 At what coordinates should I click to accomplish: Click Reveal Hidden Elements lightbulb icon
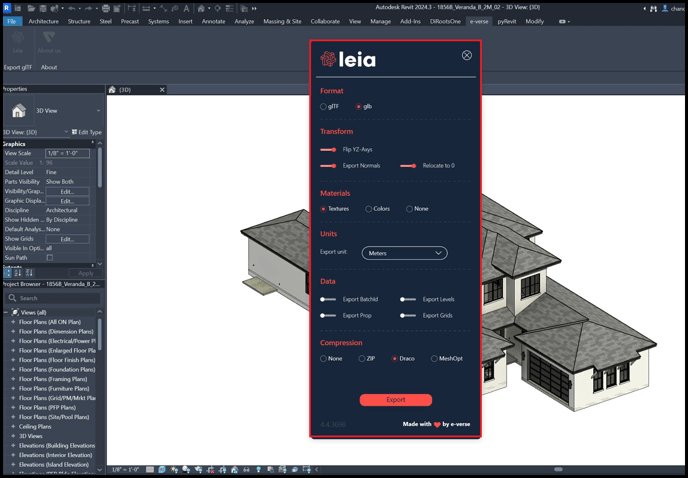click(258, 470)
